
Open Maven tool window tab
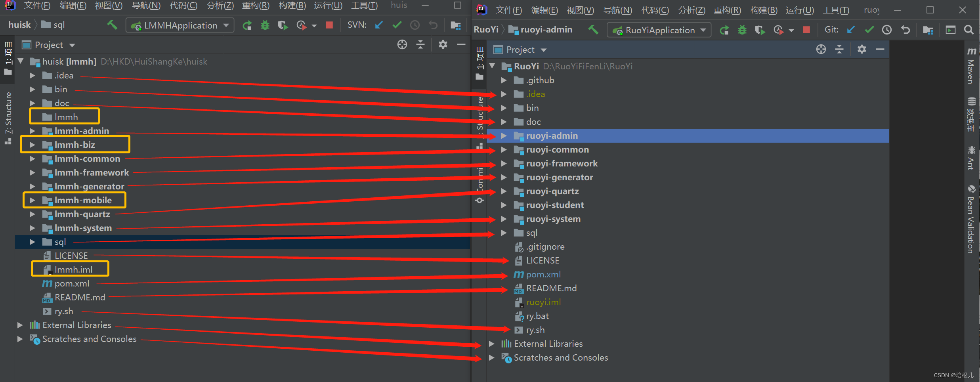coord(971,65)
